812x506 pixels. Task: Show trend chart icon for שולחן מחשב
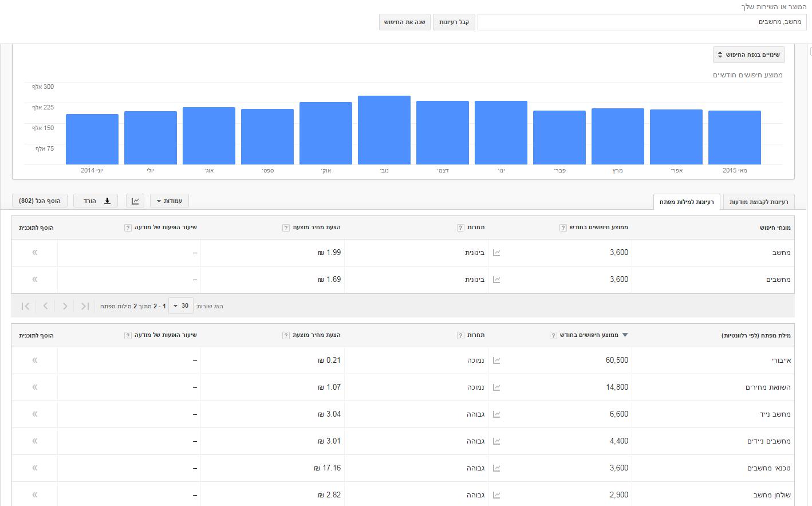[x=496, y=495]
